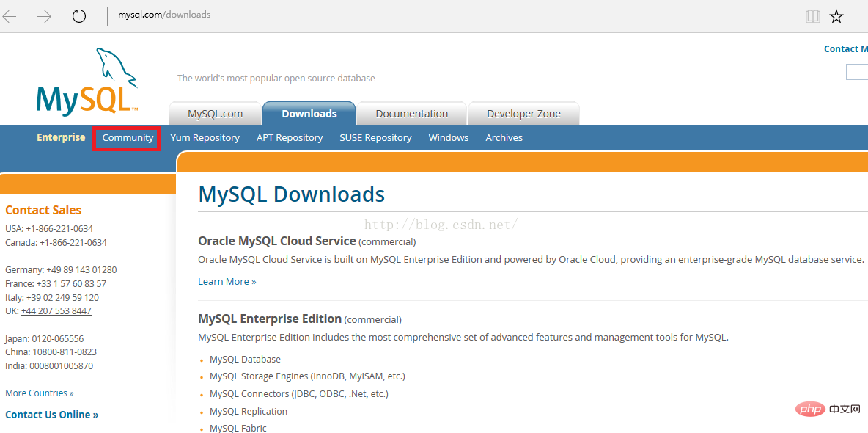
Task: Go to APT Repository
Action: tap(290, 137)
